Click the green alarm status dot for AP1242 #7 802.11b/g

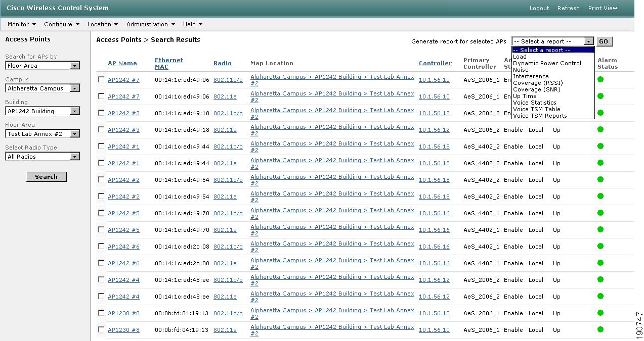point(600,79)
